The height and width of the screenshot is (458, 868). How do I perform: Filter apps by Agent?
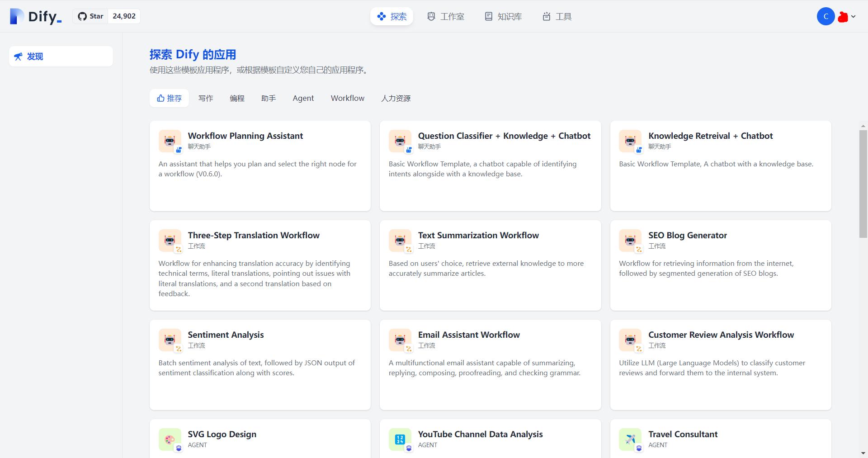pos(303,98)
